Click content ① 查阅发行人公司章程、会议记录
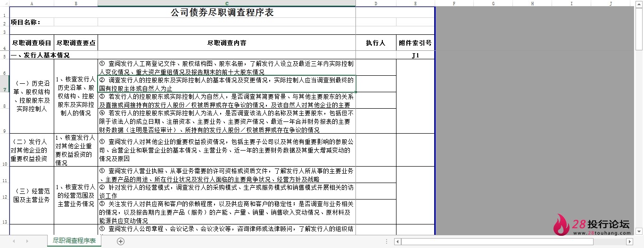 coord(227,230)
